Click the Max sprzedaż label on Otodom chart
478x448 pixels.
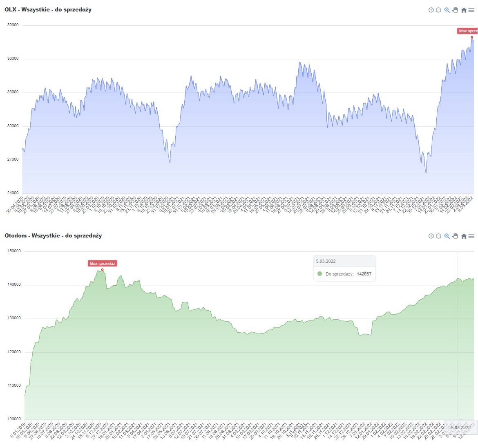coord(103,264)
